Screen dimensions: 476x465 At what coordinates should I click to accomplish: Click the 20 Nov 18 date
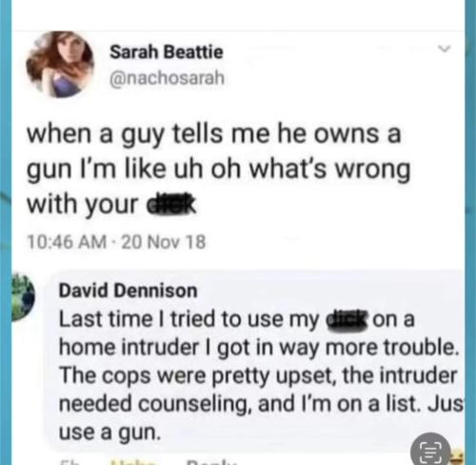pyautogui.click(x=164, y=242)
